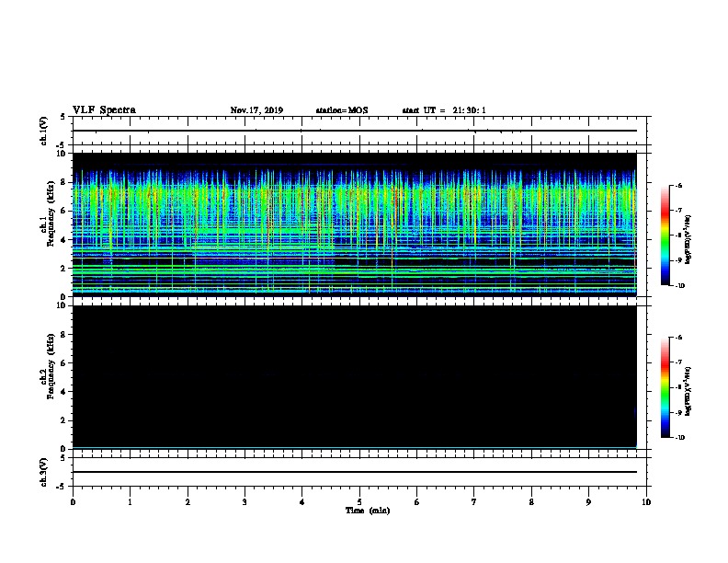Click time-axis tick label "8"
728x563 pixels.
pos(531,502)
